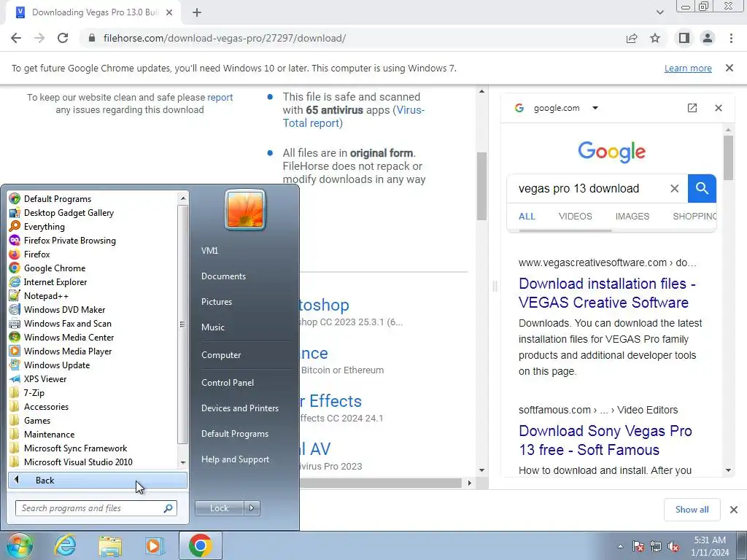Open VM1 user folder
This screenshot has width=747, height=560.
209,251
